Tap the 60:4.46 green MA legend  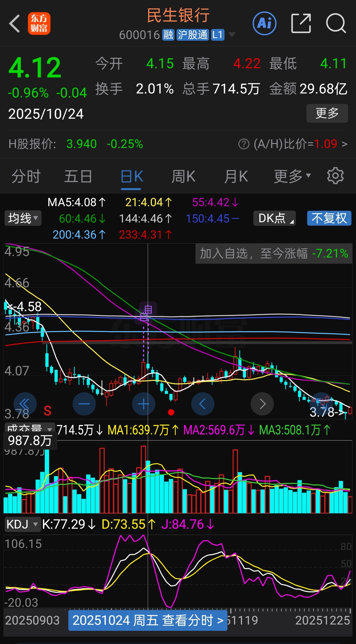[82, 218]
